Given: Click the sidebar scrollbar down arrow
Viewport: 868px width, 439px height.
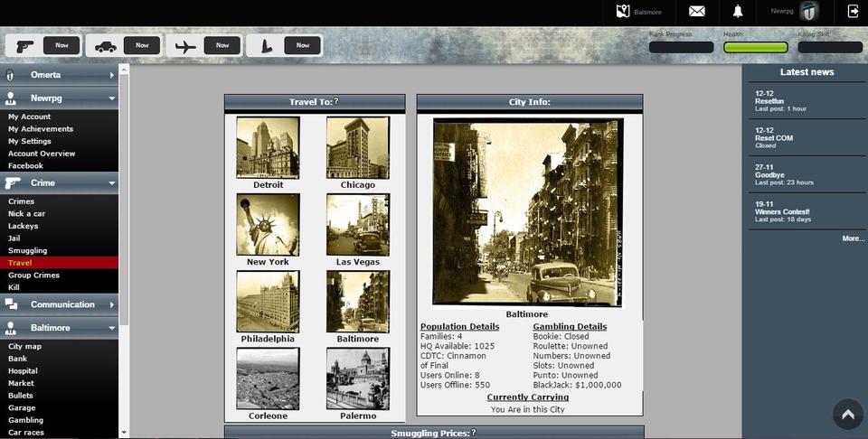Looking at the screenshot, I should pos(124,433).
